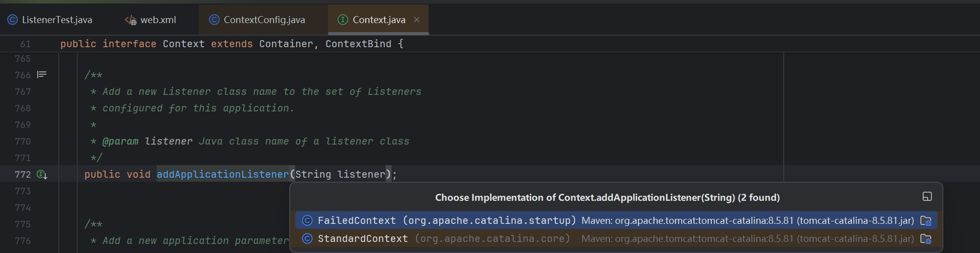Click the web.xml file type icon
This screenshot has height=253, width=980.
tap(131, 20)
